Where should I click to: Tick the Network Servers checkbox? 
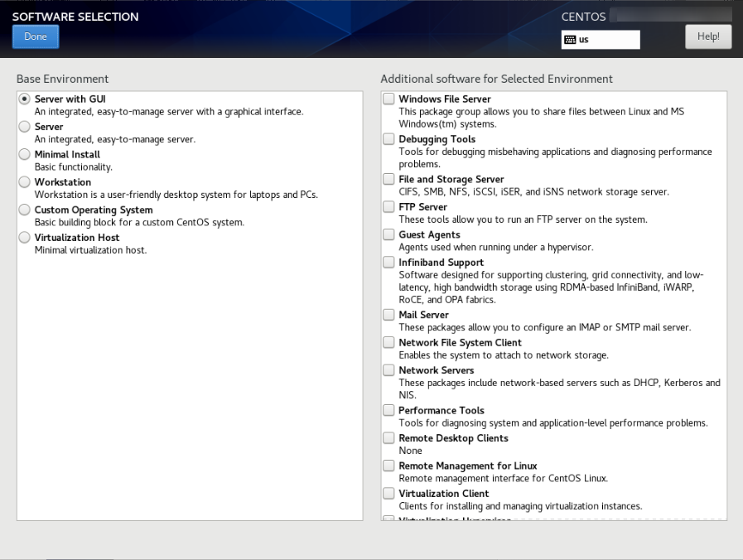click(388, 370)
